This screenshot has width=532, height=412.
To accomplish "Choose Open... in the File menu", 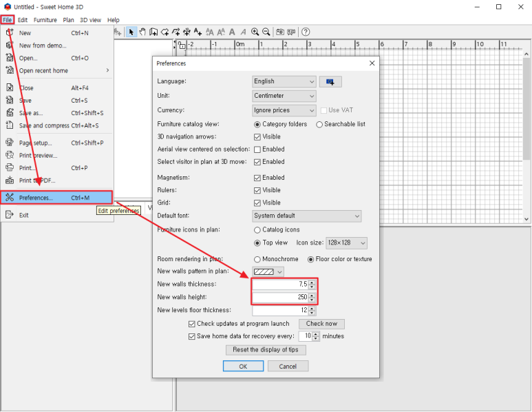I will (x=57, y=58).
